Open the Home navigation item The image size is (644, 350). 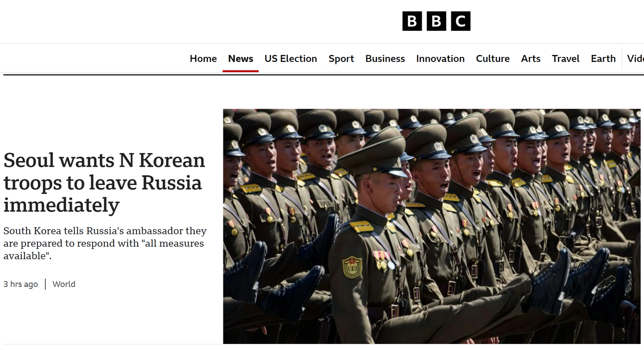tap(203, 58)
